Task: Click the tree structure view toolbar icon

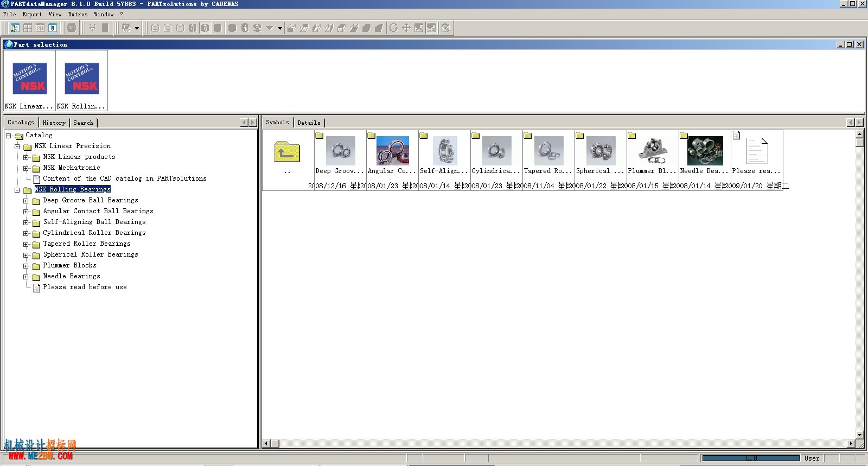Action: click(15, 28)
